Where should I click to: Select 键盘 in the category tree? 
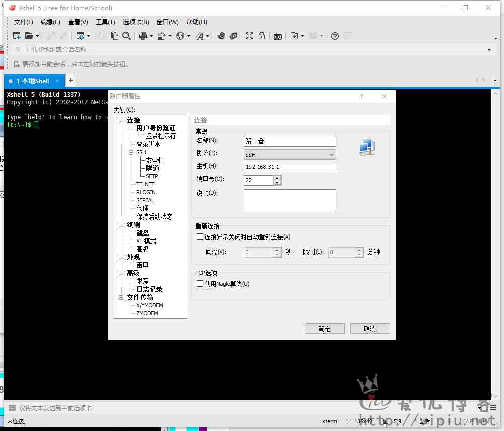coord(143,233)
